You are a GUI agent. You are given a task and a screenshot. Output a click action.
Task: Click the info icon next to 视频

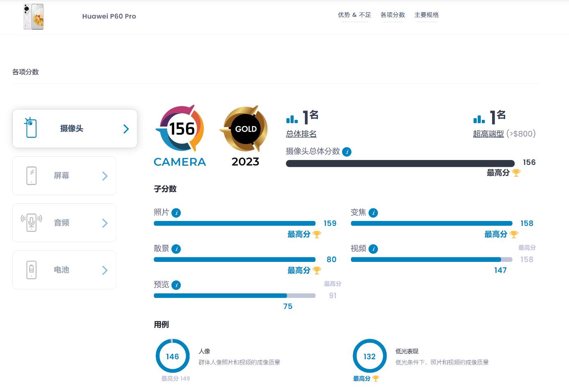373,249
